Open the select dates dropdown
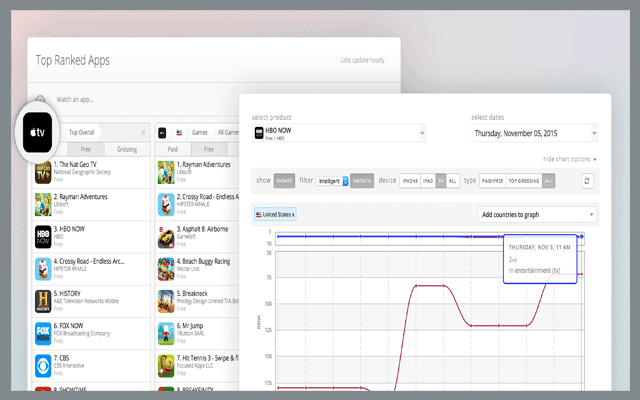 534,133
